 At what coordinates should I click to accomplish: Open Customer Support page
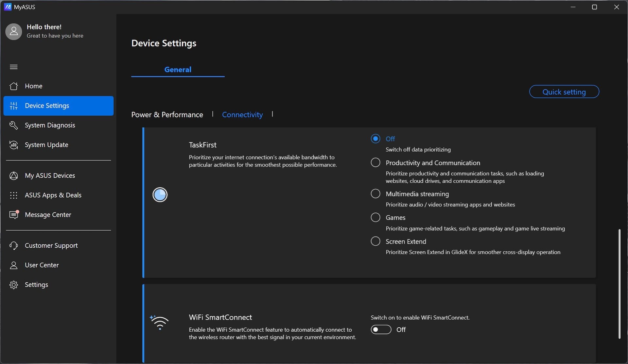pyautogui.click(x=59, y=245)
